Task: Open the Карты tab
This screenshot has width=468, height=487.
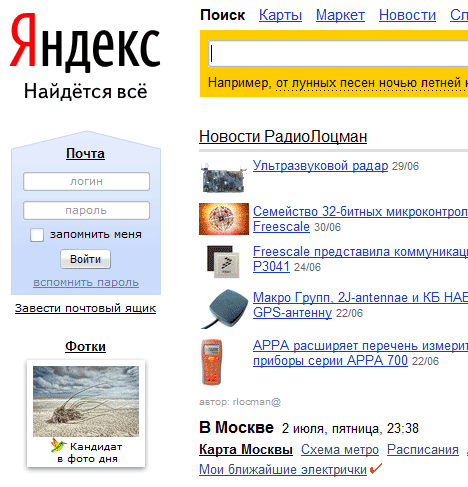Action: tap(280, 15)
